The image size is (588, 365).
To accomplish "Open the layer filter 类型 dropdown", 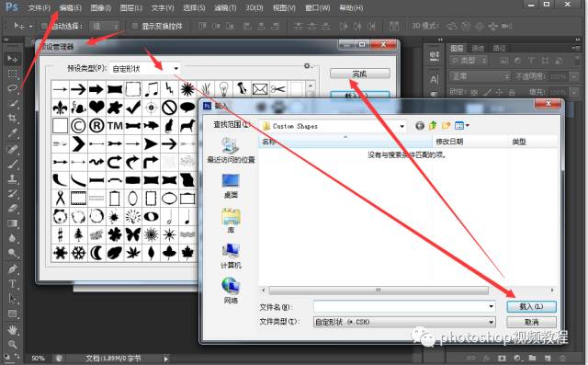I will click(x=469, y=61).
